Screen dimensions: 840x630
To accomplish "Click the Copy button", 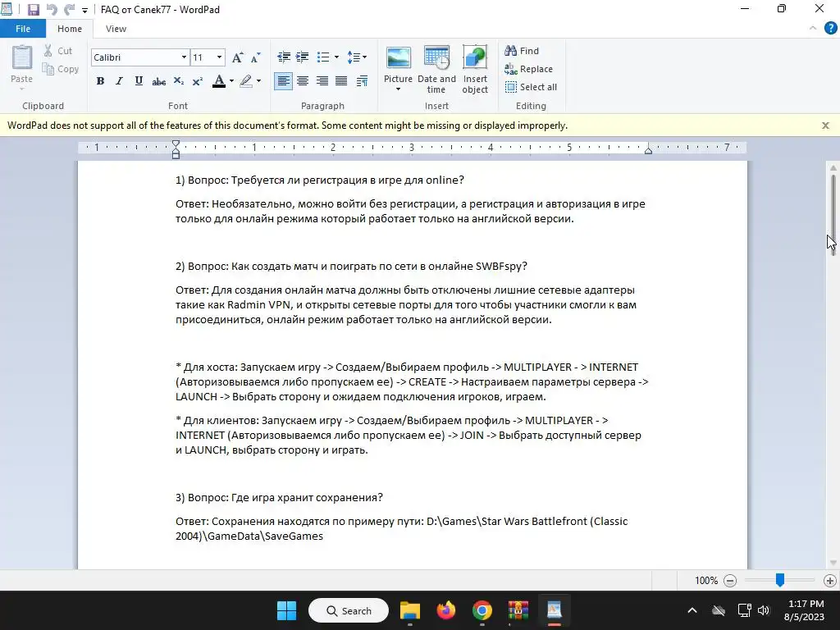I will pos(61,69).
